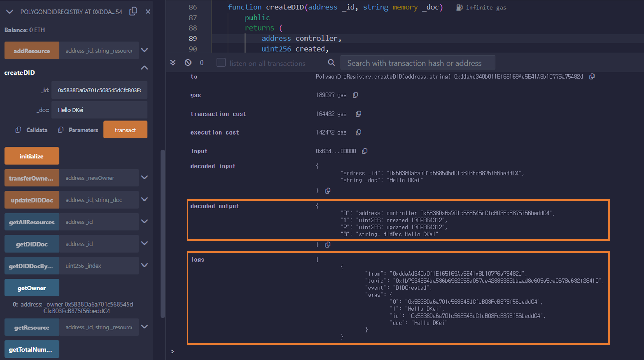Click the addResource function button
Image resolution: width=644 pixels, height=360 pixels.
[x=32, y=51]
